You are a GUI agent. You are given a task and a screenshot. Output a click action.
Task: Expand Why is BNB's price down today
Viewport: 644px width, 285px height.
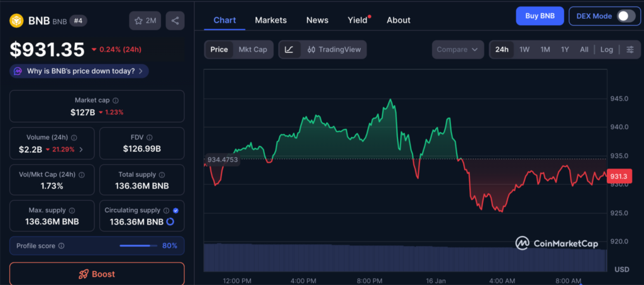[x=79, y=71]
